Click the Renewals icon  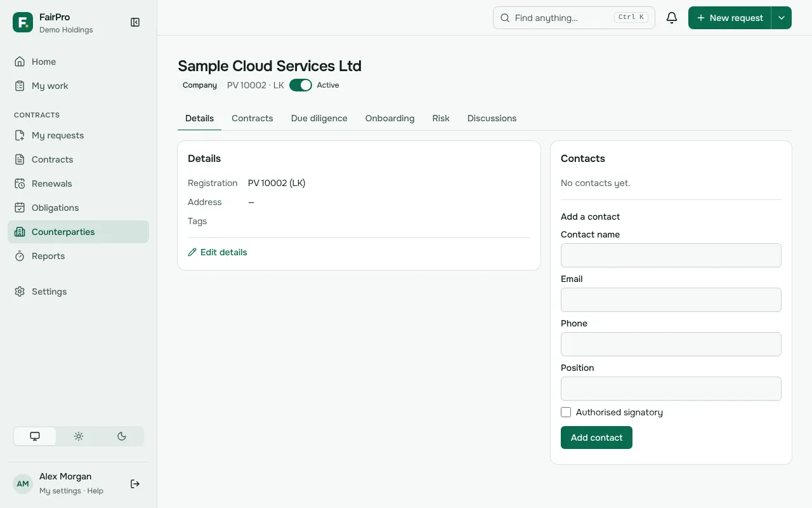pos(20,184)
